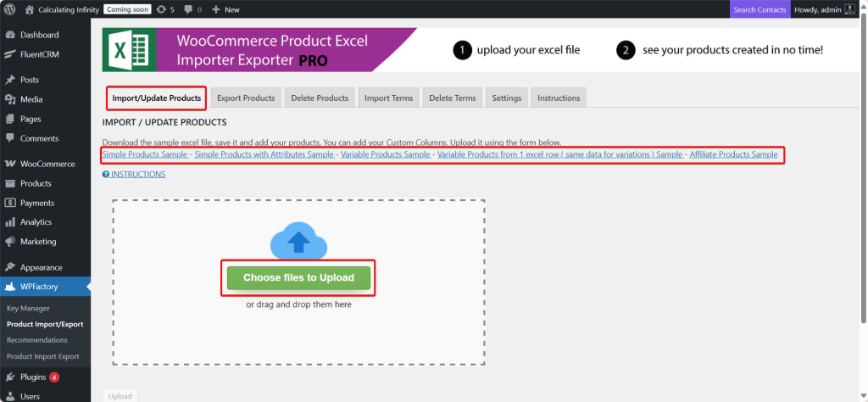
Task: Click the page vertical scrollbar
Action: point(864,169)
